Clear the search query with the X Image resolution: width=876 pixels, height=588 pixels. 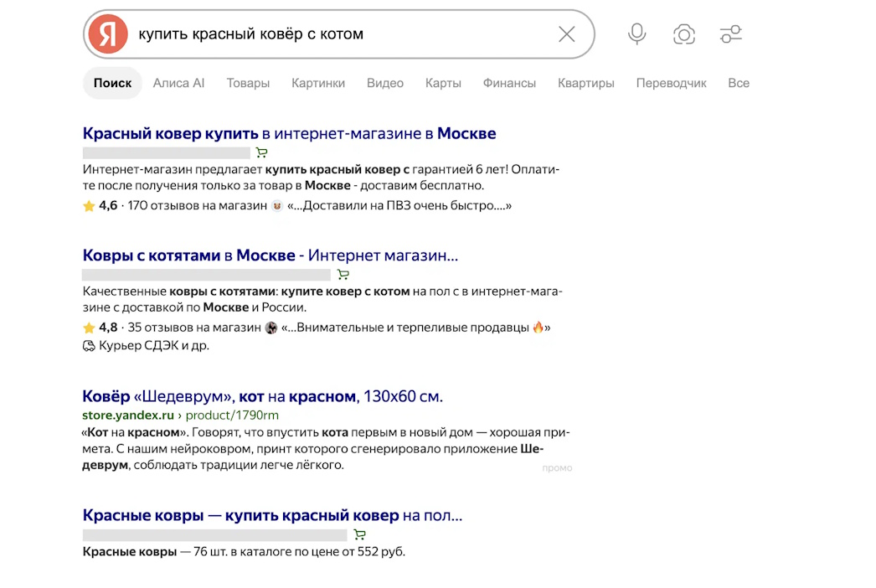pos(566,34)
